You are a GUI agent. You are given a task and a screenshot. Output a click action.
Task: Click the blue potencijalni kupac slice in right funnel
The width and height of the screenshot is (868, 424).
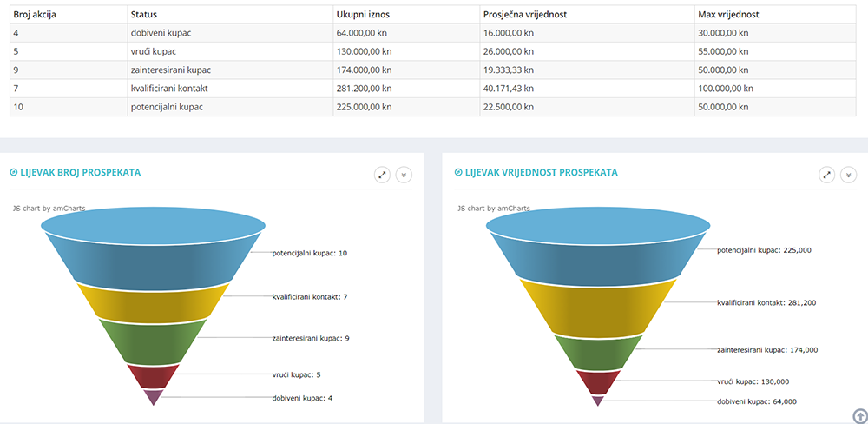pos(598,247)
